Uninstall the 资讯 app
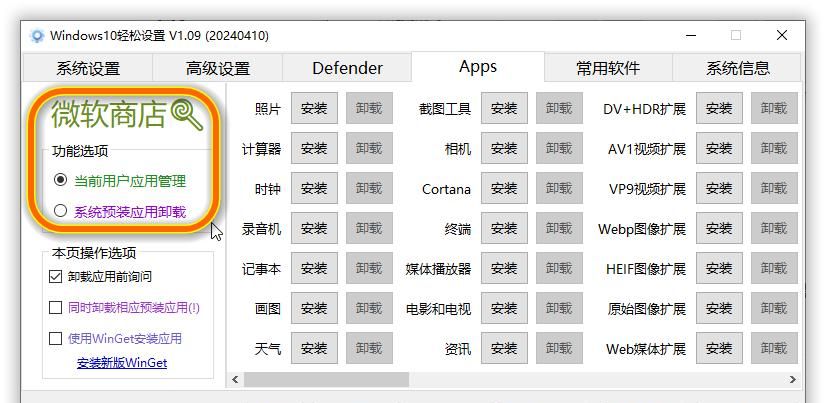The height and width of the screenshot is (403, 826). click(559, 348)
